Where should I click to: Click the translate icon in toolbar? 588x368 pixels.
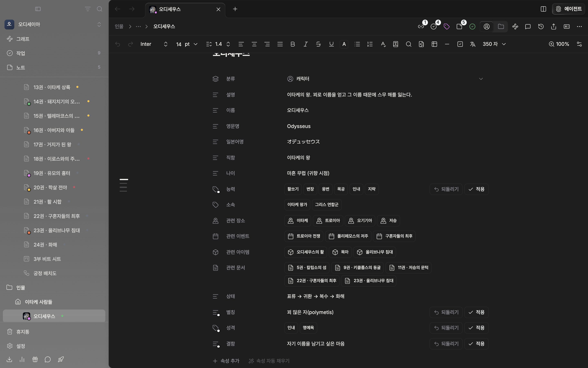click(473, 44)
